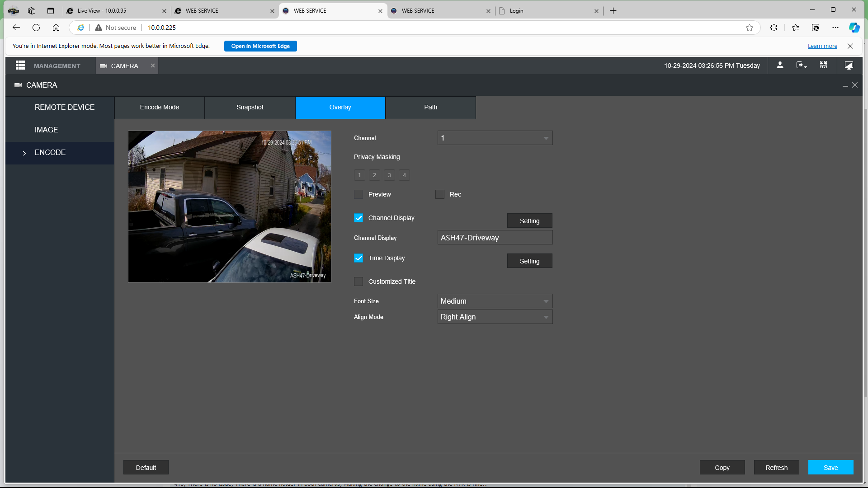
Task: Open the logout icon menu
Action: 802,66
